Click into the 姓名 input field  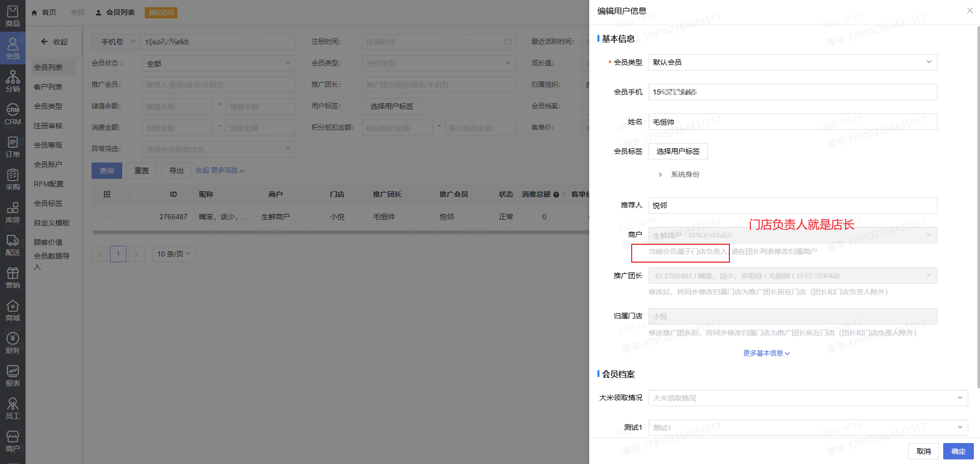pyautogui.click(x=792, y=122)
